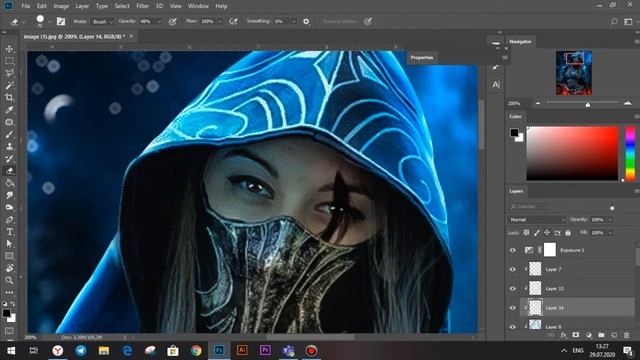Select the History Brush tool

(x=9, y=158)
